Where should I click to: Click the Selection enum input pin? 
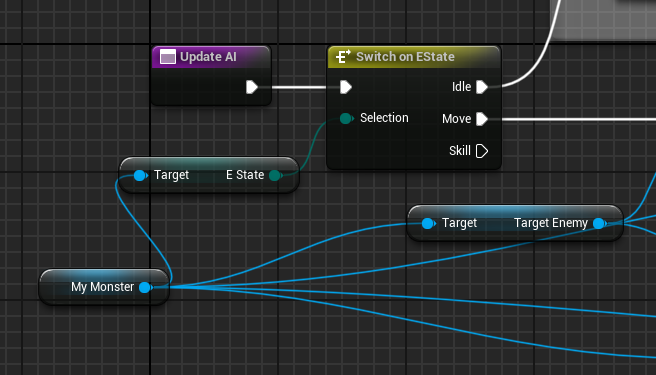pos(346,118)
